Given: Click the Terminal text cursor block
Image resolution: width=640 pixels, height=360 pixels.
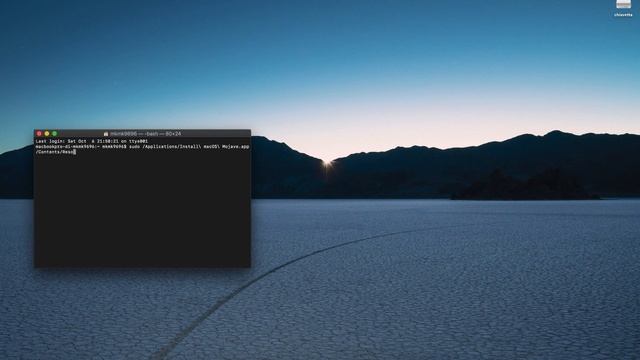Looking at the screenshot, I should [x=75, y=152].
